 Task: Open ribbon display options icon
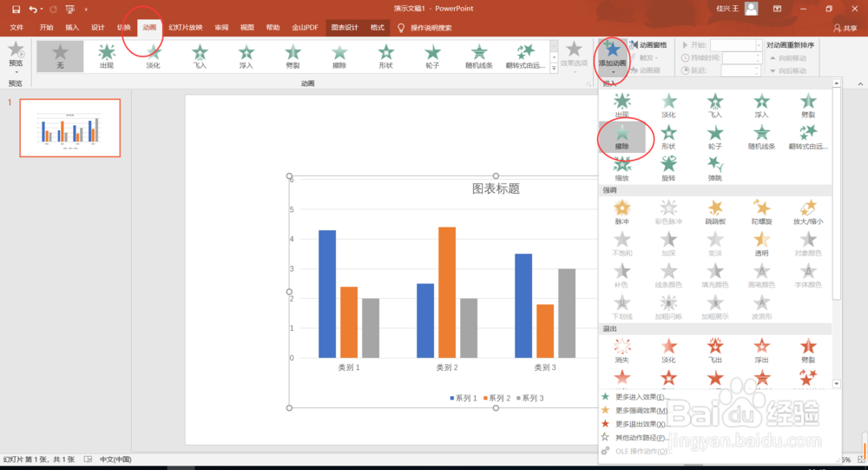777,9
